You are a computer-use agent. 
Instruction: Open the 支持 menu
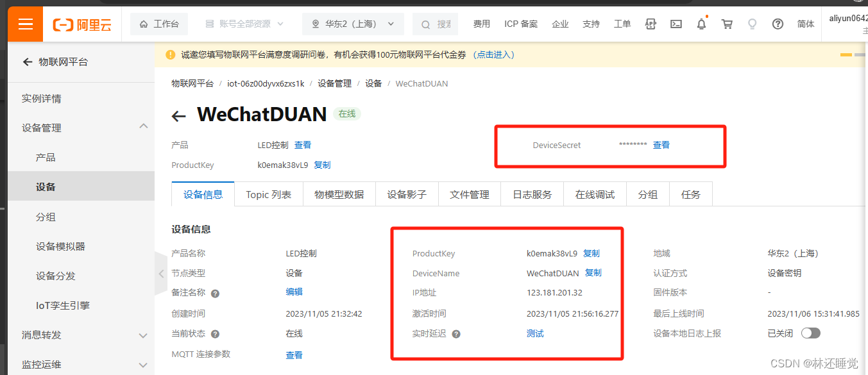click(591, 24)
